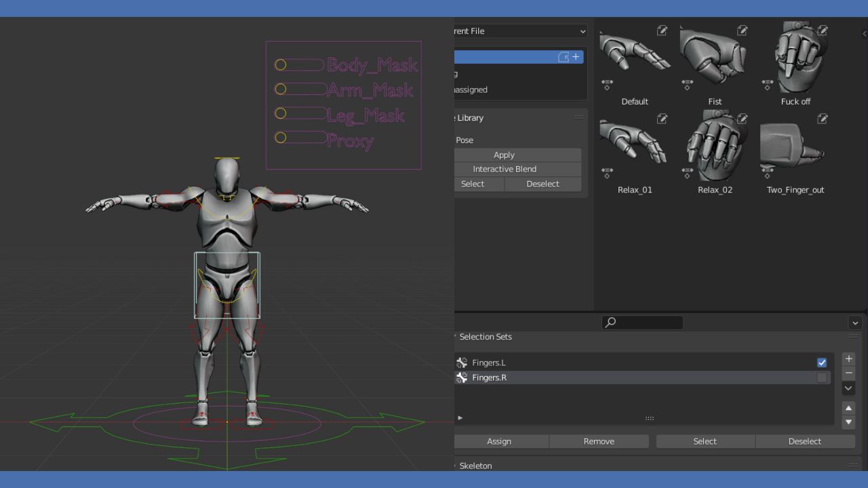Add a new selection set with plus icon

(x=848, y=359)
